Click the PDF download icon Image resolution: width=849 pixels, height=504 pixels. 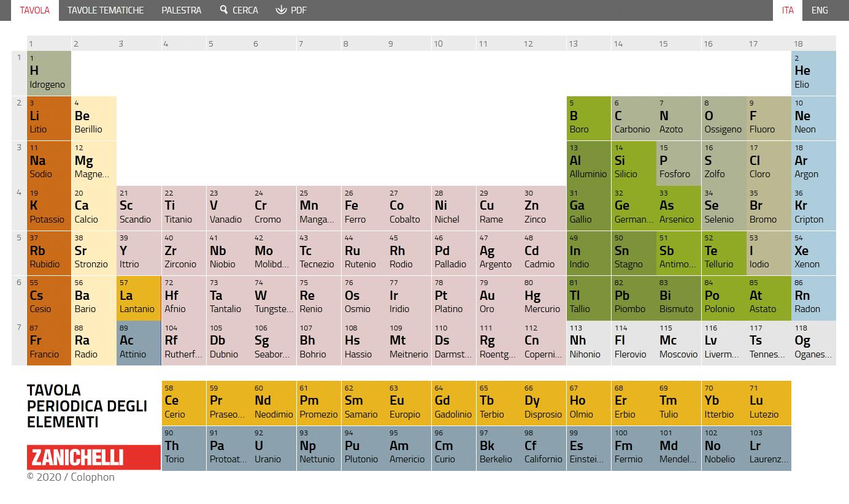click(281, 10)
